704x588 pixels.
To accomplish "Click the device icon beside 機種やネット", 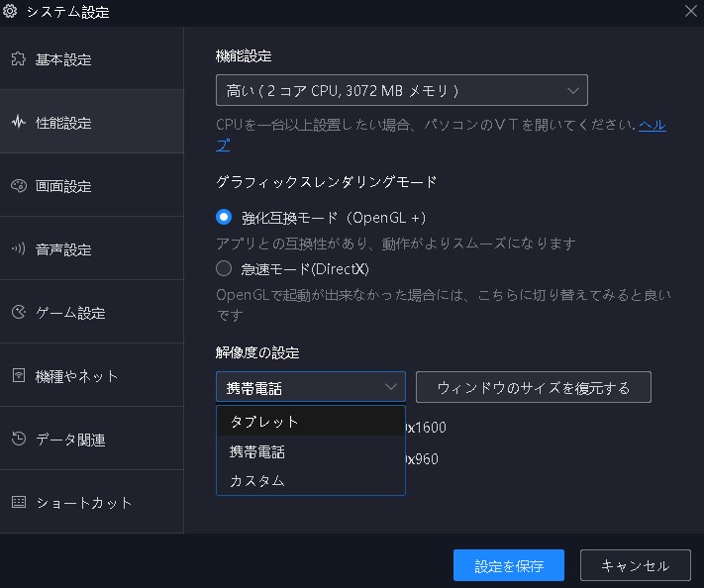I will click(19, 375).
